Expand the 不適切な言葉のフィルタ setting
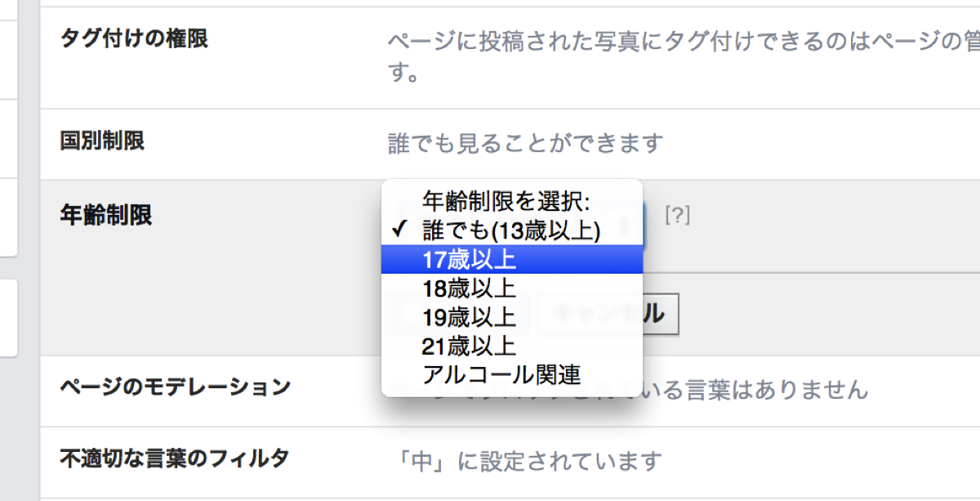980x501 pixels. pos(510,461)
